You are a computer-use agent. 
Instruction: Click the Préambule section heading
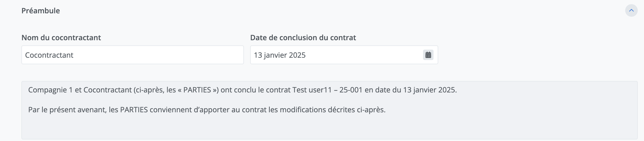pyautogui.click(x=41, y=11)
